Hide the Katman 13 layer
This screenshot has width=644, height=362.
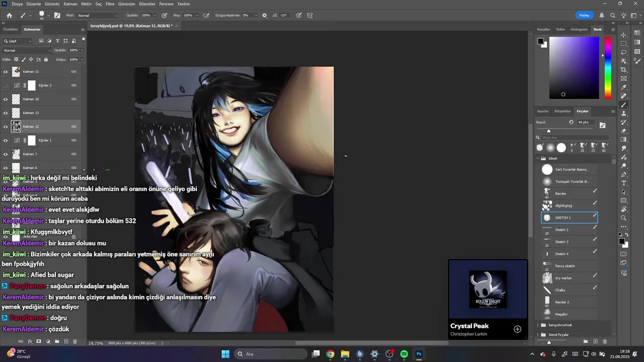[6, 113]
